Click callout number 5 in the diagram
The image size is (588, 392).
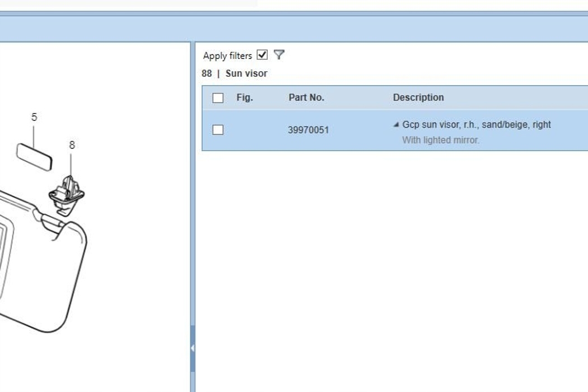point(34,118)
